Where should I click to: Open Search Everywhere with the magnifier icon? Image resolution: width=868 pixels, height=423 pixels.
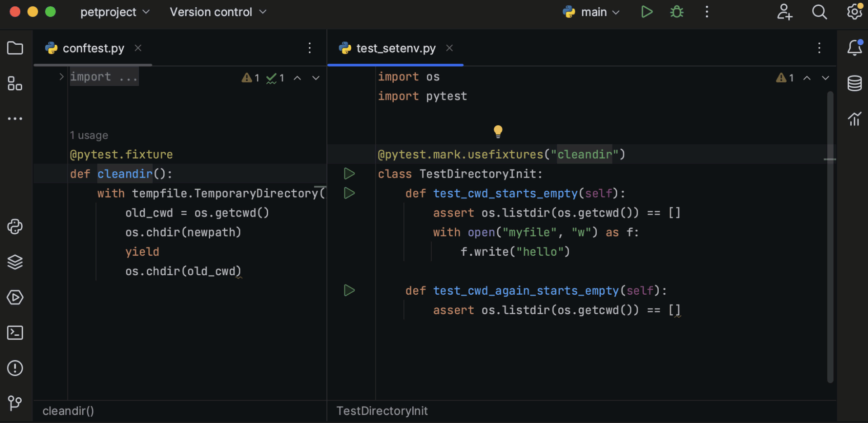820,12
